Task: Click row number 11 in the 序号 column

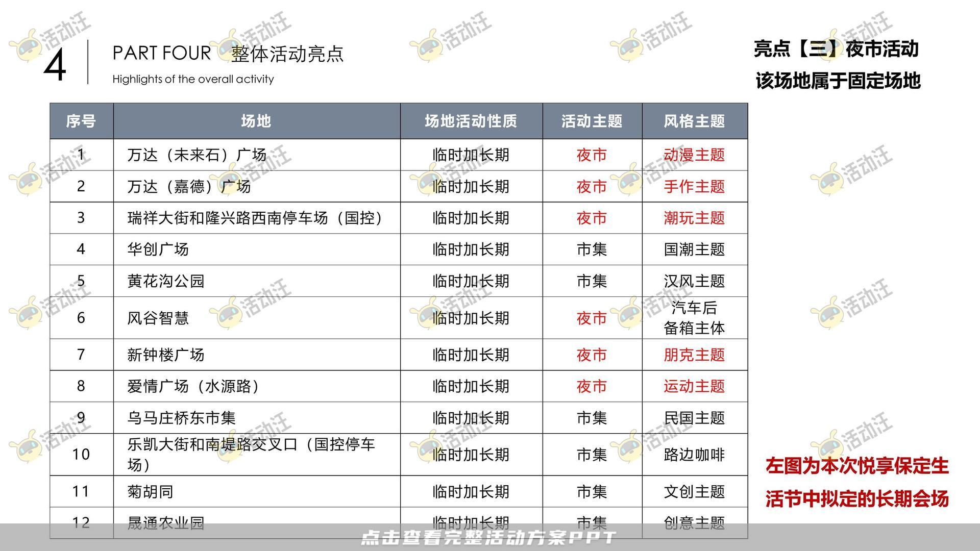Action: pos(81,491)
